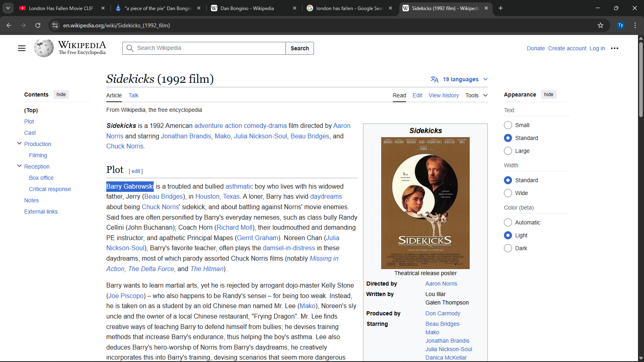The width and height of the screenshot is (644, 362).
Task: Go forward to the next page
Action: (x=23, y=25)
